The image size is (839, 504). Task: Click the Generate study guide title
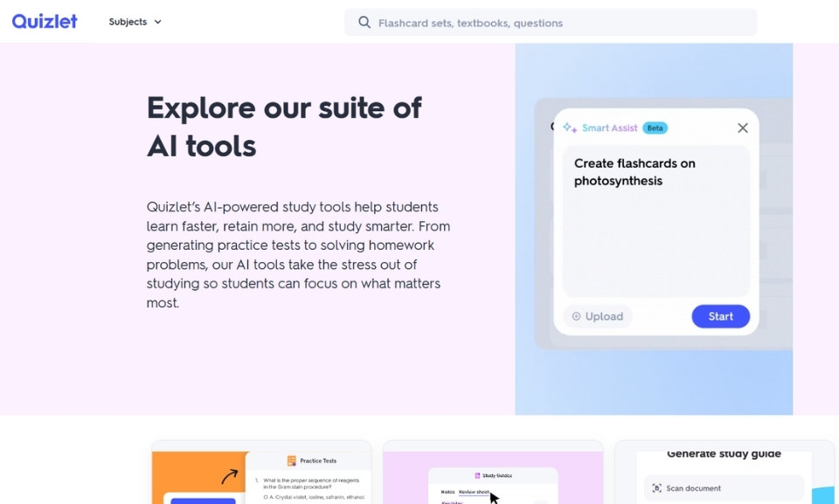click(724, 454)
